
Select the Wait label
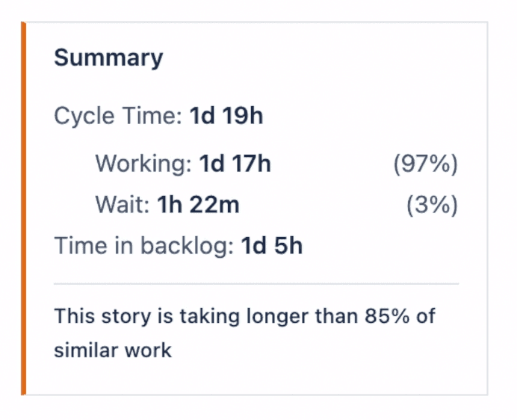tap(123, 204)
